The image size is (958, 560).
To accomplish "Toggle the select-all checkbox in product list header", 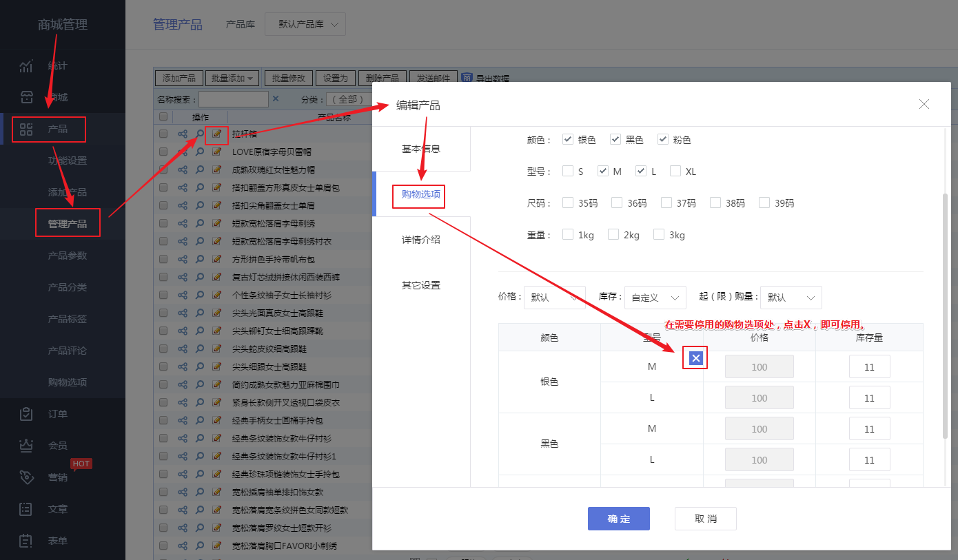I will 163,116.
